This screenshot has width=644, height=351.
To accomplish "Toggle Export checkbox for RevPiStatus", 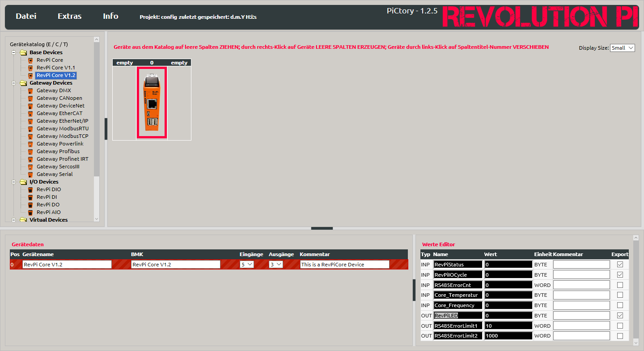I will tap(620, 264).
